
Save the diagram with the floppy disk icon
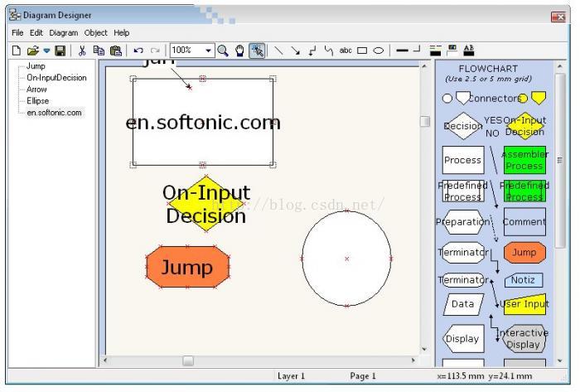click(60, 51)
